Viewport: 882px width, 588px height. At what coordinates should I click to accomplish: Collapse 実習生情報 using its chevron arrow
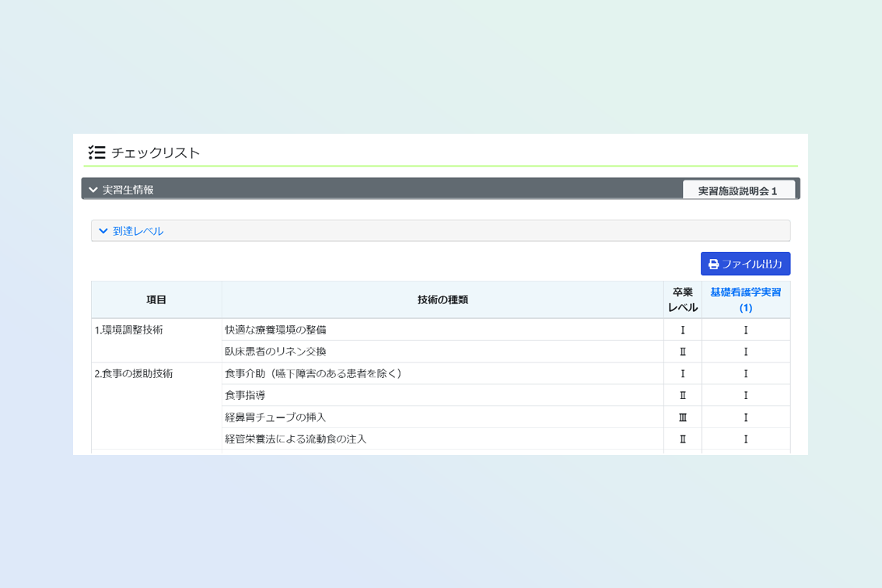click(93, 190)
